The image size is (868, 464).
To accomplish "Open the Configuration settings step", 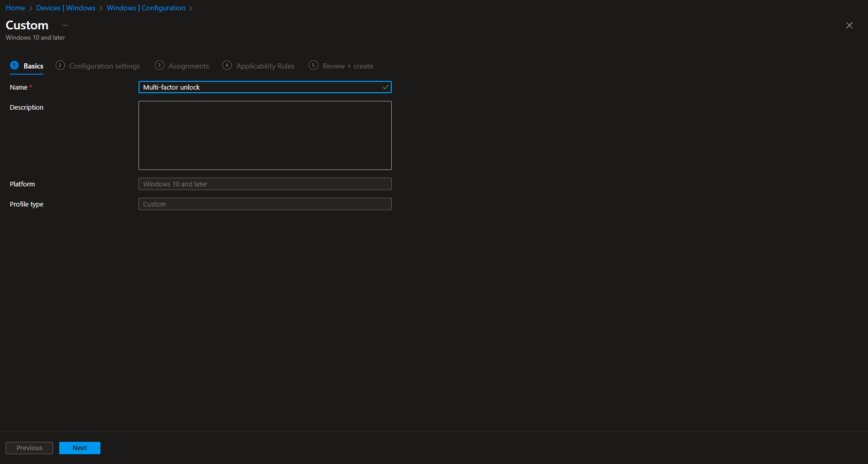I will (105, 66).
